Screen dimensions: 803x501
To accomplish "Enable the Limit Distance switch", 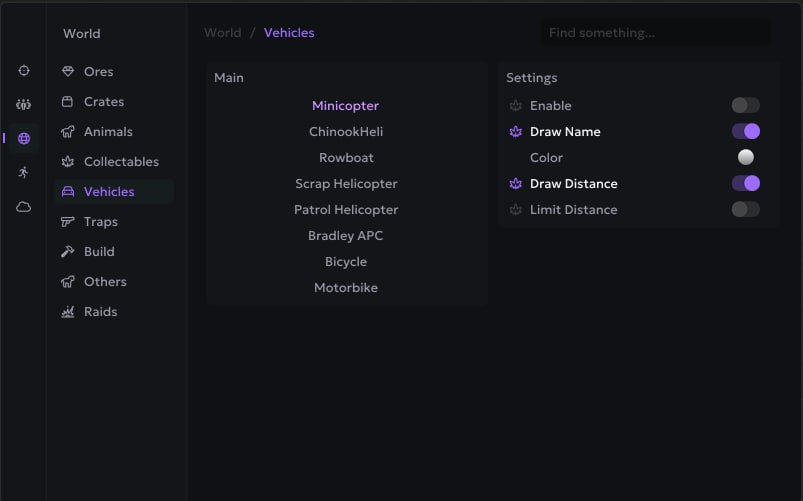I will [x=745, y=209].
